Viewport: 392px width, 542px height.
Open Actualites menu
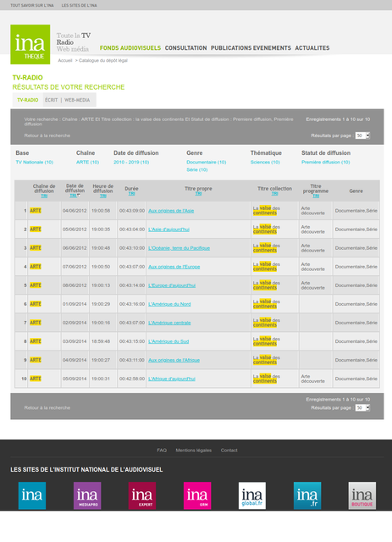(312, 48)
